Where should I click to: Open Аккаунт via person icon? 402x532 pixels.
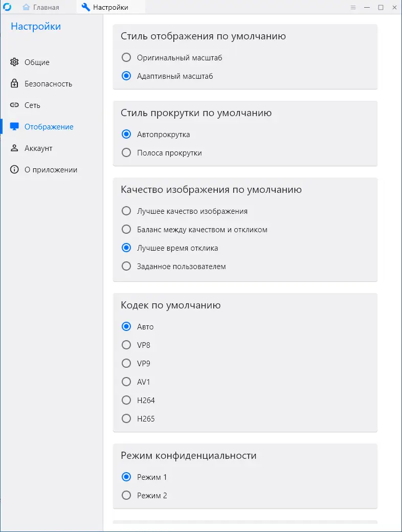(14, 148)
